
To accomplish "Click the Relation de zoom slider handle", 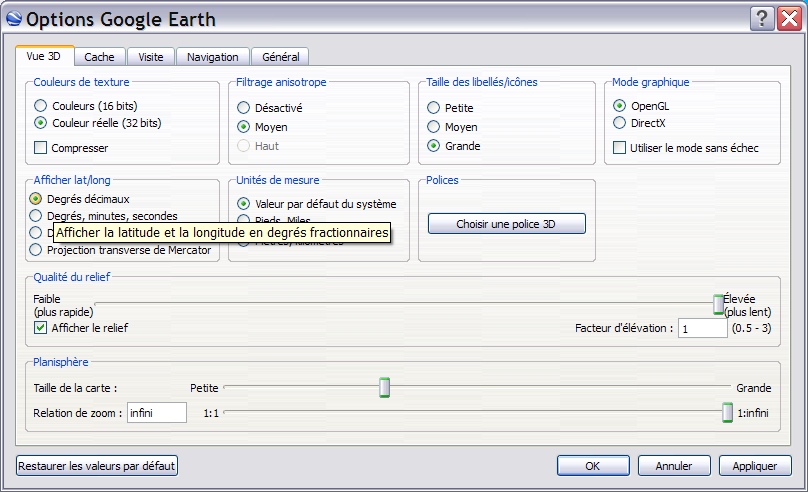I will coord(727,413).
